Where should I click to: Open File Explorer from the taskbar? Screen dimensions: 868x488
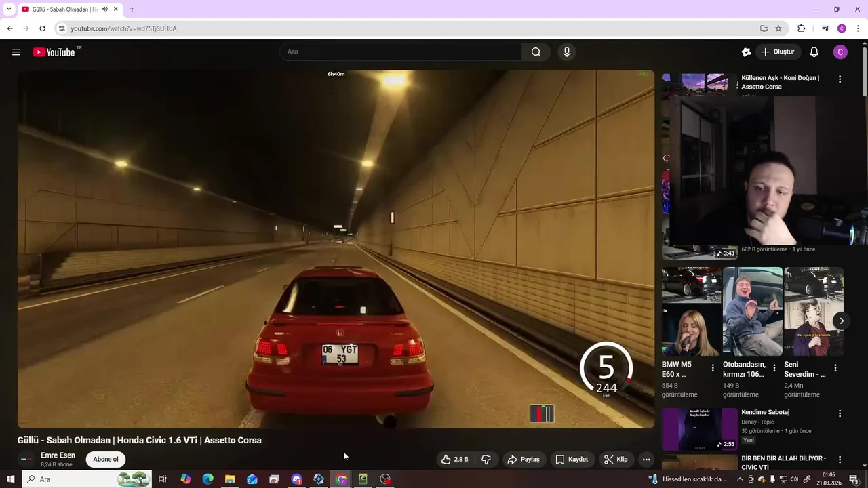click(x=230, y=479)
